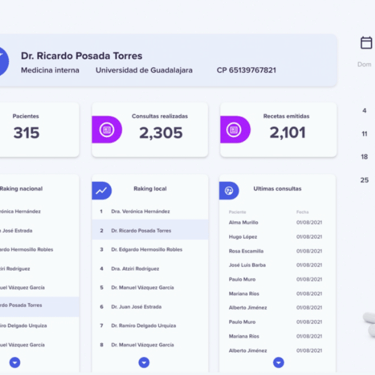Click the Dr. Ricardo Posada Torres header name
375x375 pixels.
82,56
